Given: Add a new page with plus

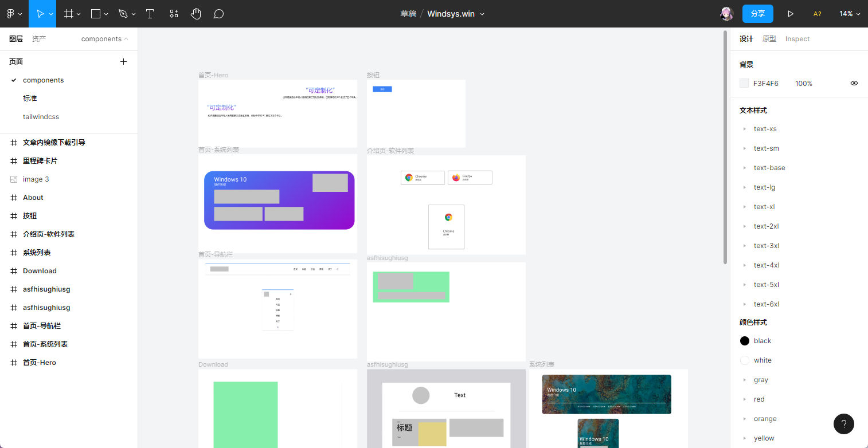Looking at the screenshot, I should (x=123, y=61).
